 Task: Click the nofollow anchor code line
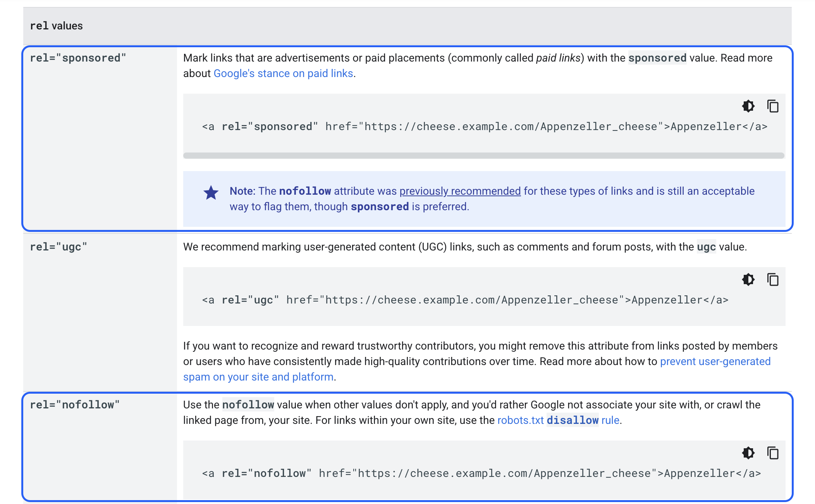pos(481,473)
